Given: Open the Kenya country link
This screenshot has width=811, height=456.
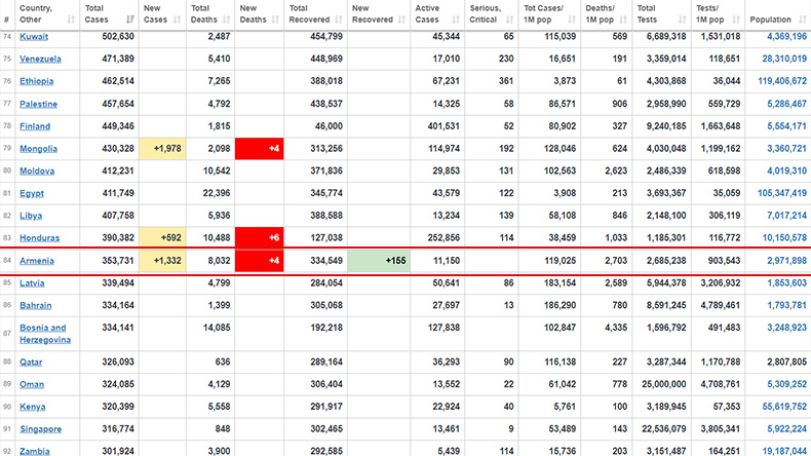Looking at the screenshot, I should (32, 406).
